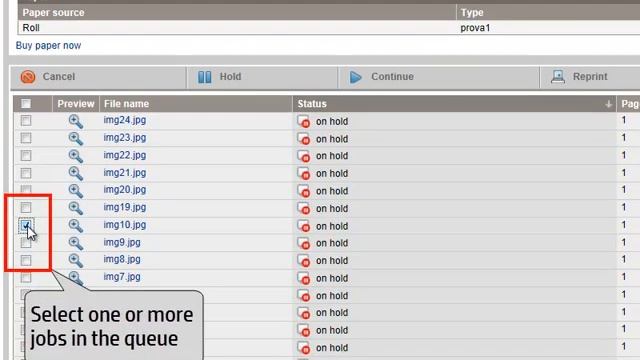Preview img22.jpg with the magnifier icon
Viewport: 640px width, 360px height.
point(76,156)
